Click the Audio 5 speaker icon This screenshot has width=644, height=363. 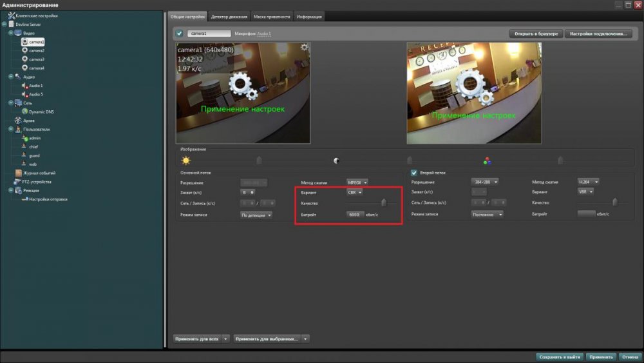click(x=24, y=94)
